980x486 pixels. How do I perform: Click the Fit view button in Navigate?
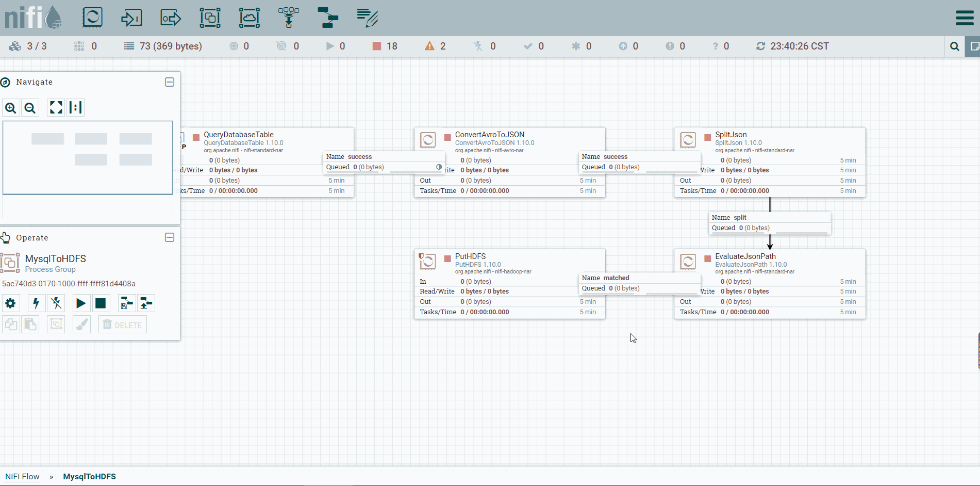(x=56, y=107)
